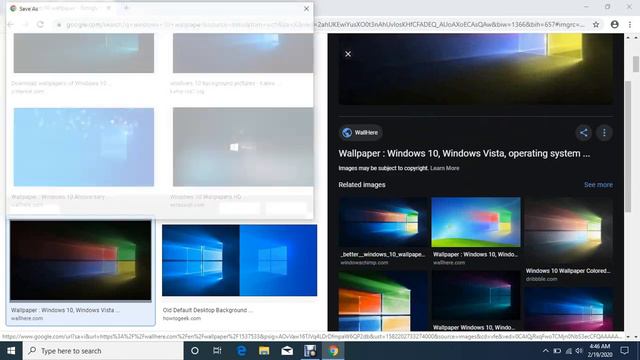Open Task View on the taskbar
Screen dimensions: 640x360
coord(217,351)
